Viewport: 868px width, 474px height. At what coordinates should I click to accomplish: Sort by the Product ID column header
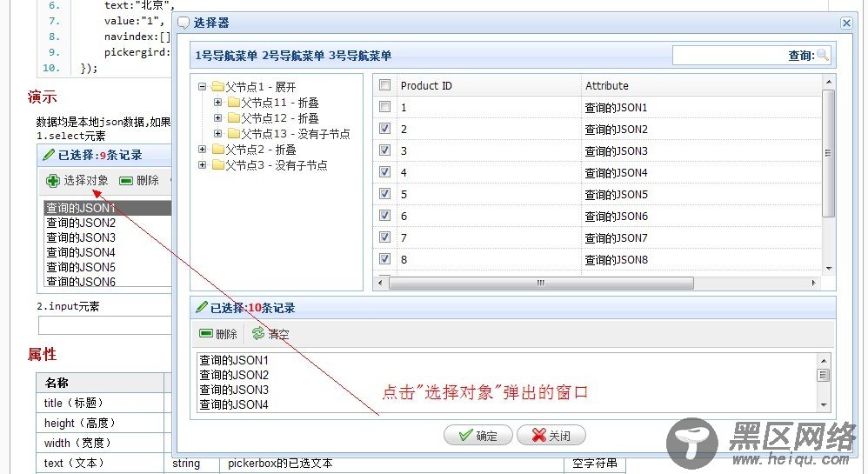point(426,86)
